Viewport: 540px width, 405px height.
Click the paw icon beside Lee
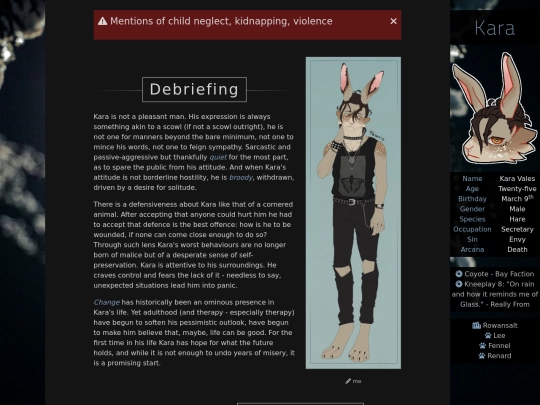coord(488,335)
